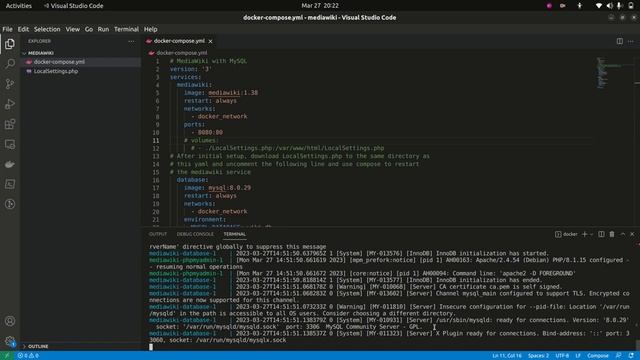Click the split editor right icon
640x360 pixels.
(620, 41)
